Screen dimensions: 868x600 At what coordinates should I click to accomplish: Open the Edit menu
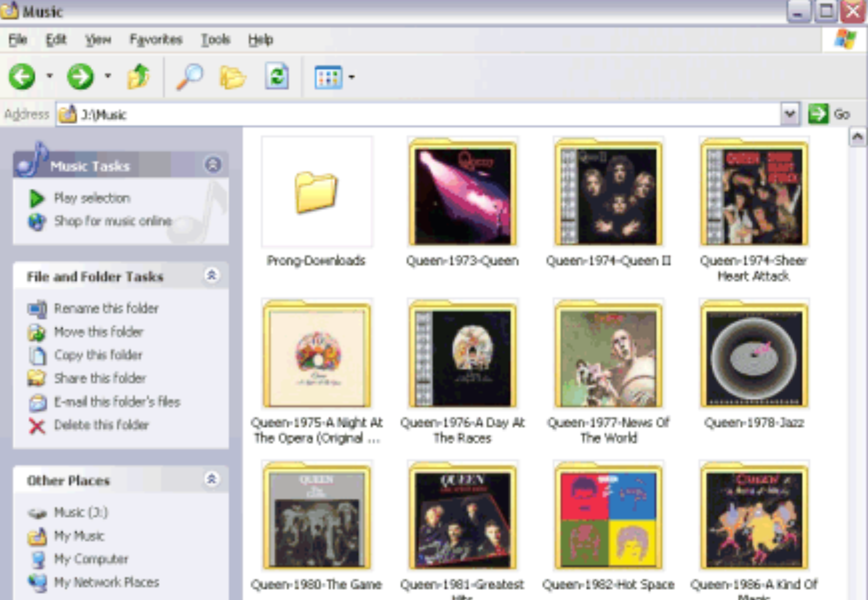[56, 39]
